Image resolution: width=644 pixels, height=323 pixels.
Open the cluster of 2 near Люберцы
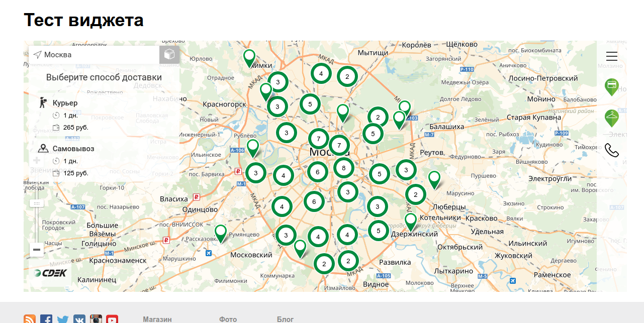416,194
